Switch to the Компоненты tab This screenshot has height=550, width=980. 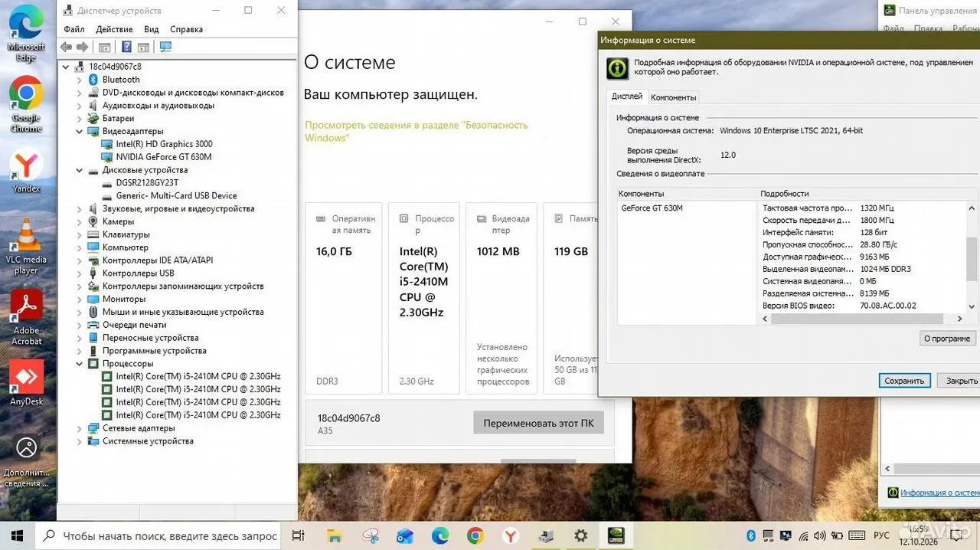point(673,97)
